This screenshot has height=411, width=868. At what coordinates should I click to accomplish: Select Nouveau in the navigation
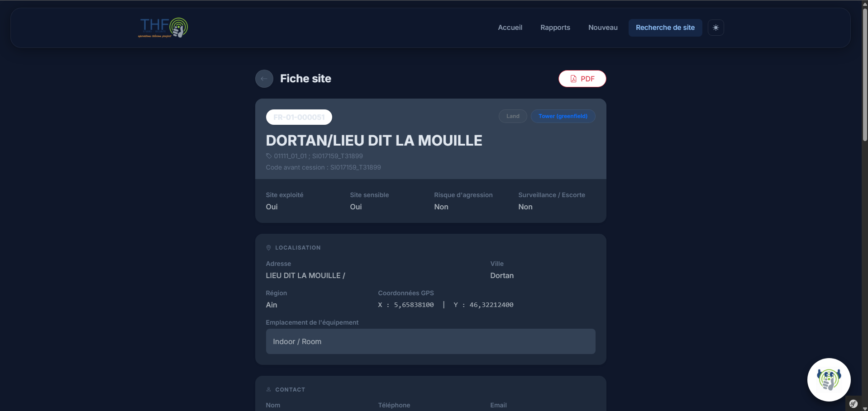(603, 28)
